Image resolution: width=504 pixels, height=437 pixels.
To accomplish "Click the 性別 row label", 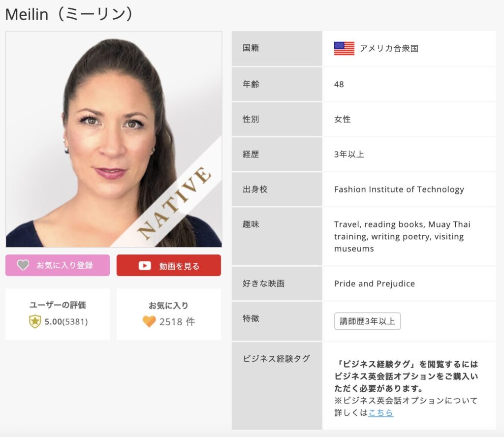I will [251, 119].
